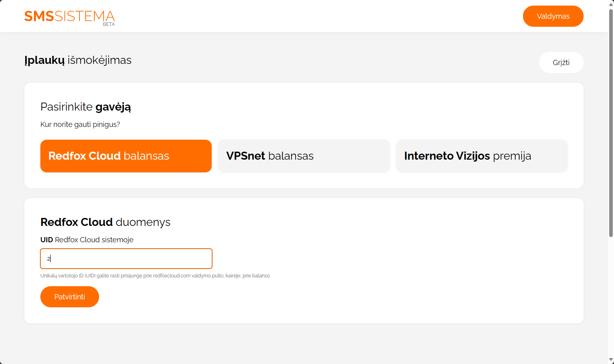Image resolution: width=614 pixels, height=364 pixels.
Task: Click the BETA label under the logo
Action: (109, 24)
